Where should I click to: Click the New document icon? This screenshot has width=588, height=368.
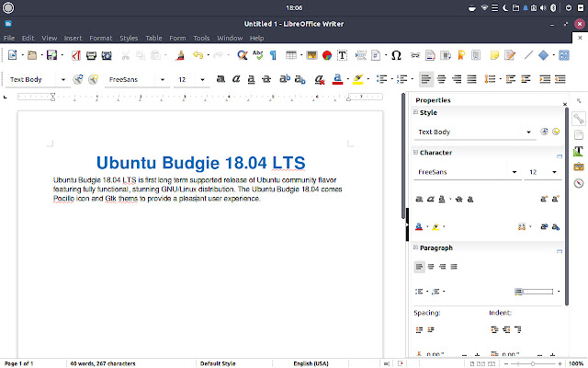12,55
